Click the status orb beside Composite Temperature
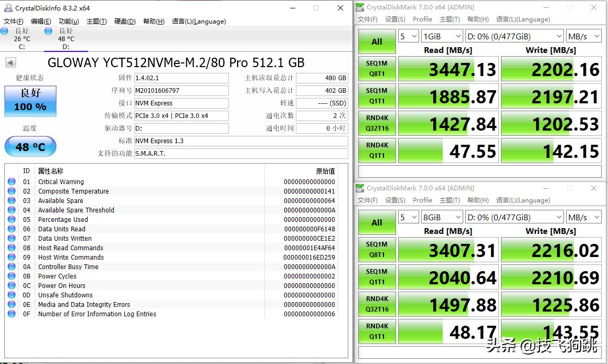Screen dimensions: 608x364 tap(12, 191)
